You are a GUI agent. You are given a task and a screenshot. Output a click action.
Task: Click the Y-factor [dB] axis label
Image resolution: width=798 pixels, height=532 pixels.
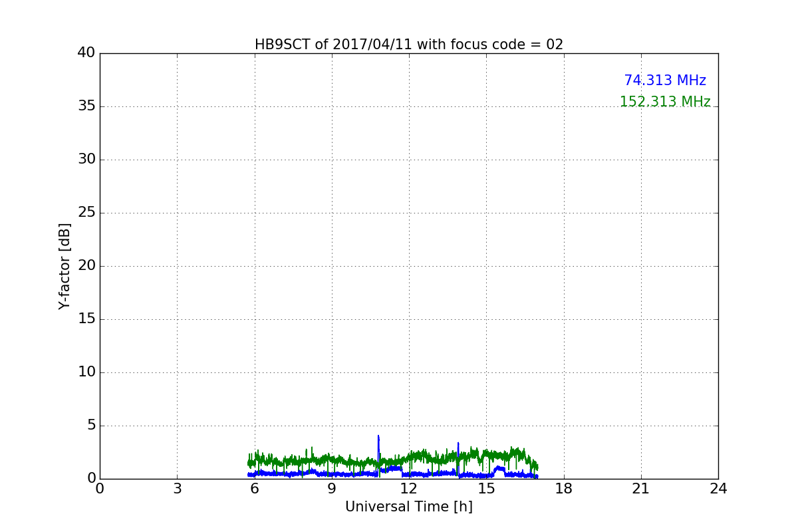coord(65,266)
